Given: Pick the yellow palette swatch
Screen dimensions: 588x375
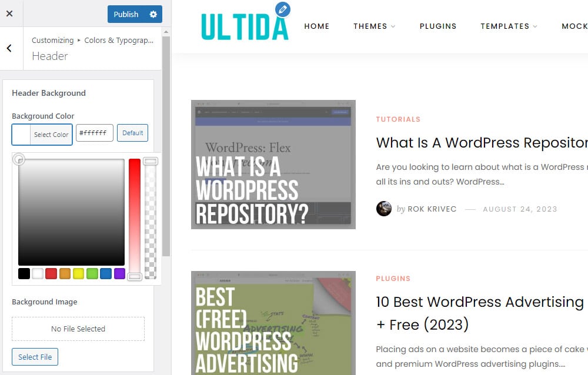Looking at the screenshot, I should tap(78, 273).
